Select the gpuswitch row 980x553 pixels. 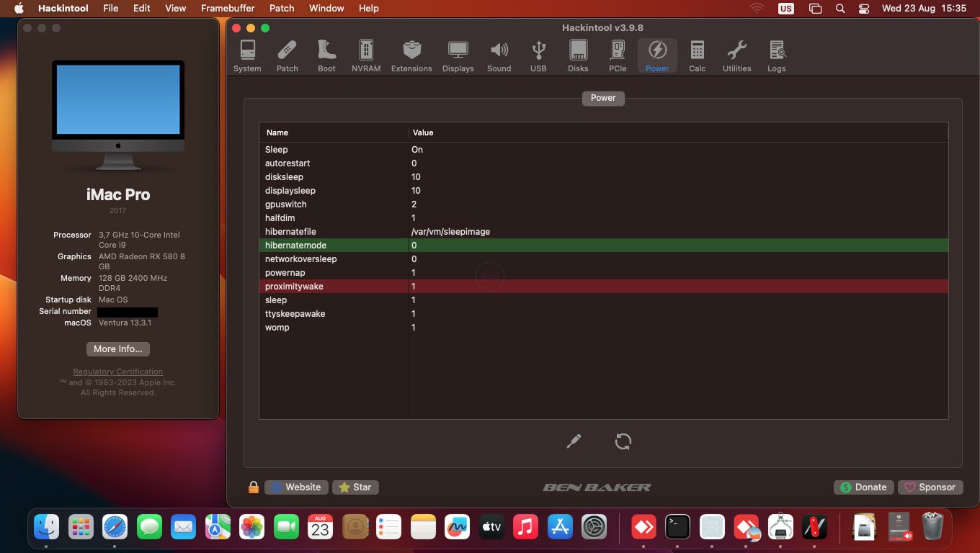[x=604, y=204]
